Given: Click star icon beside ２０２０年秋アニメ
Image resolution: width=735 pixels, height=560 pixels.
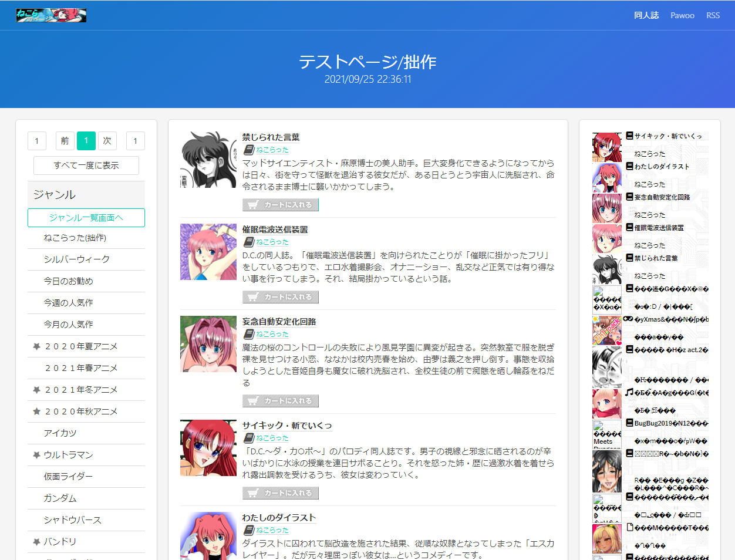Looking at the screenshot, I should point(36,411).
